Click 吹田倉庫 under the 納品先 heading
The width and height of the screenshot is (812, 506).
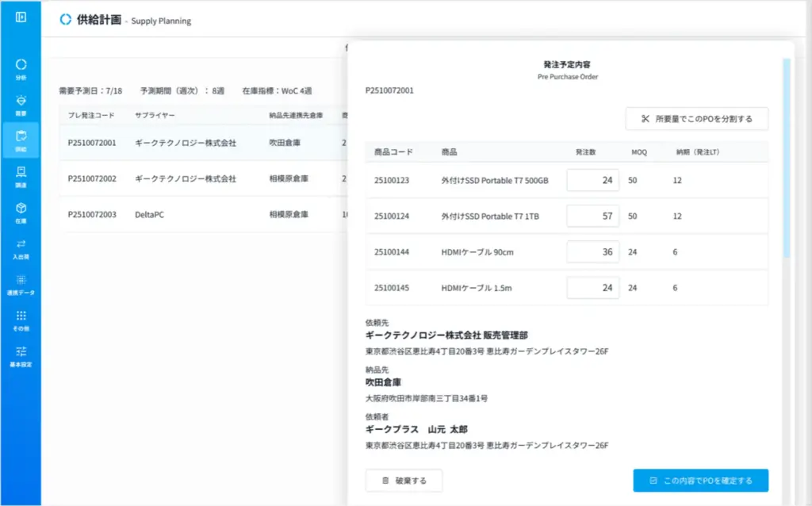[383, 382]
